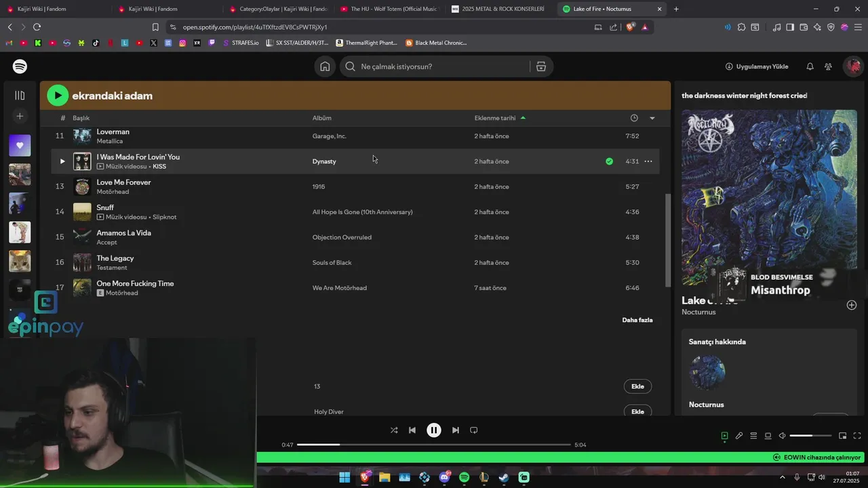Open the friend activity icon
The image size is (868, 488).
[828, 66]
